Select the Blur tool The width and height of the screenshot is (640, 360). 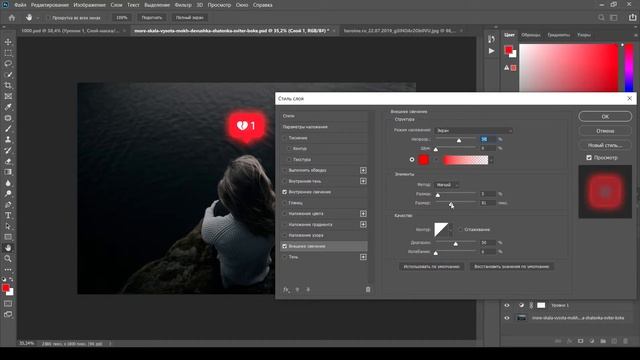tap(8, 183)
